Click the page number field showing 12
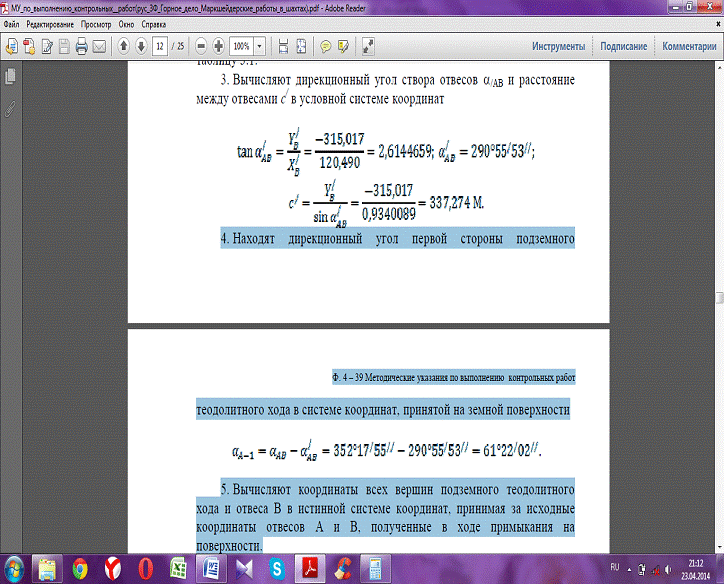 (x=160, y=46)
